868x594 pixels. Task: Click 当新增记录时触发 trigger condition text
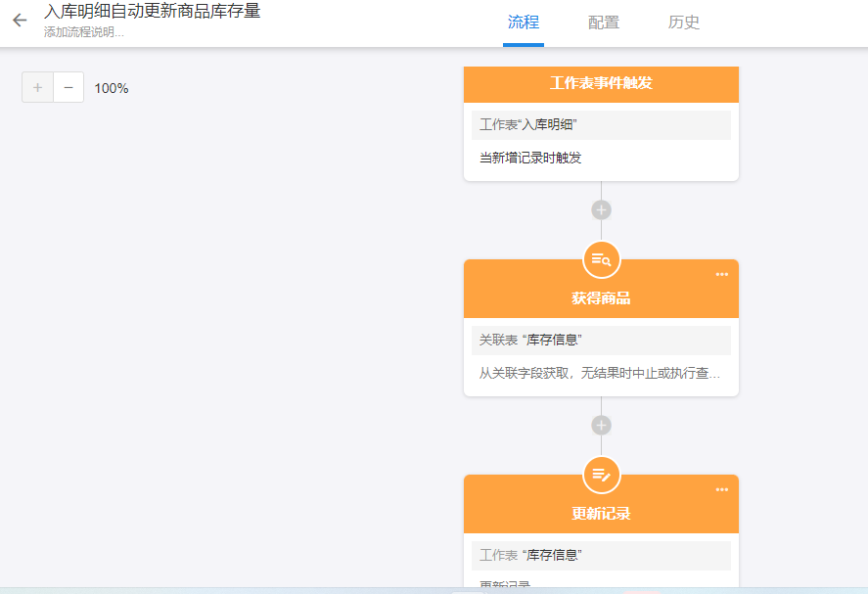coord(530,158)
